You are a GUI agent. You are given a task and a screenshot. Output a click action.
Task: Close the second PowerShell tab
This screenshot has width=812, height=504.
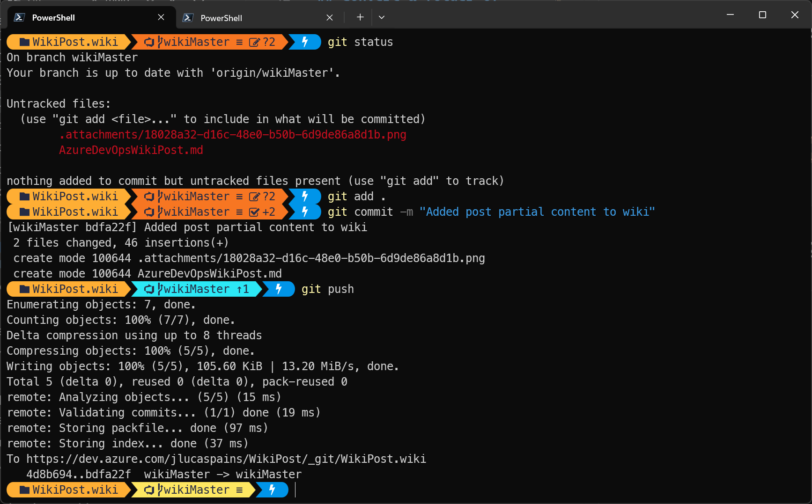pos(330,18)
